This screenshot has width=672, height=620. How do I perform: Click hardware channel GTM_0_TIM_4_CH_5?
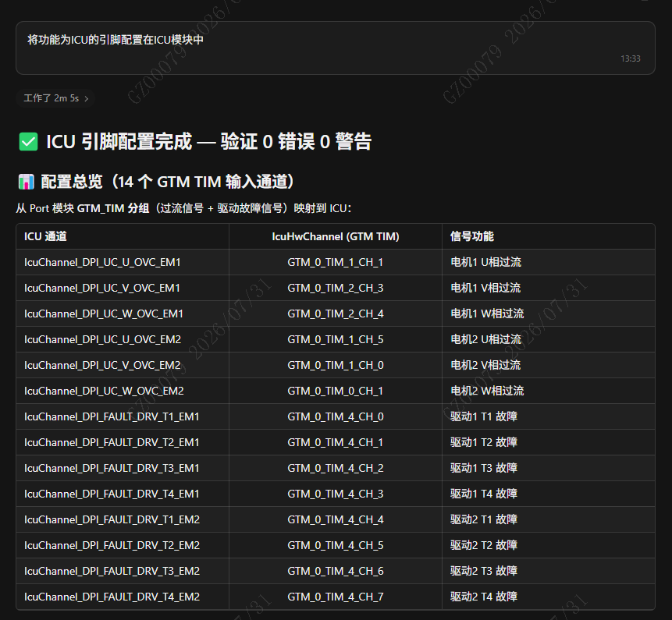tap(336, 544)
